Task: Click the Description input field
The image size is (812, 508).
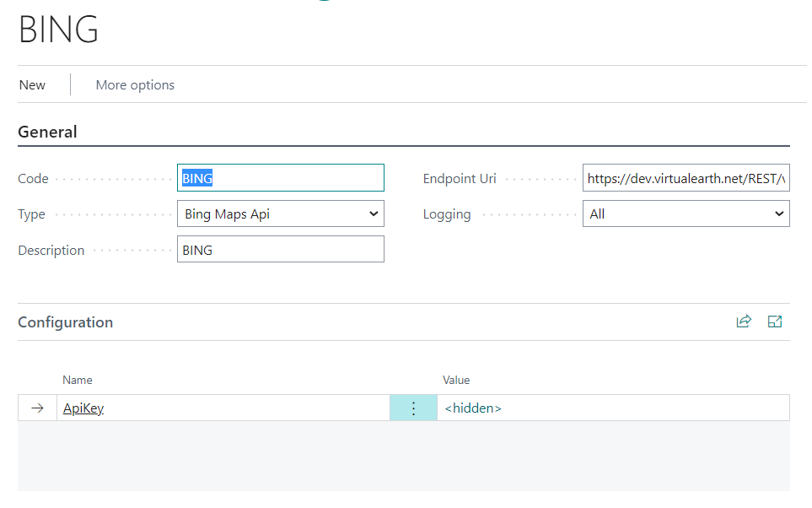Action: point(281,249)
